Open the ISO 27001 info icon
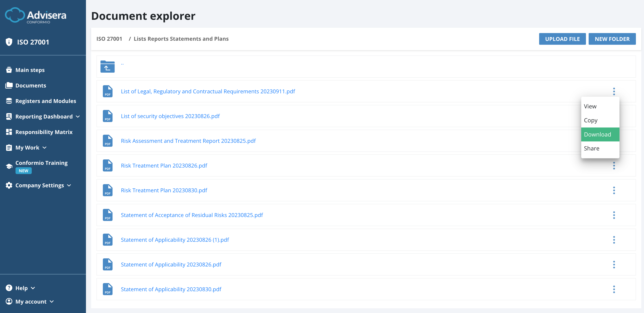Image resolution: width=644 pixels, height=313 pixels. 9,42
